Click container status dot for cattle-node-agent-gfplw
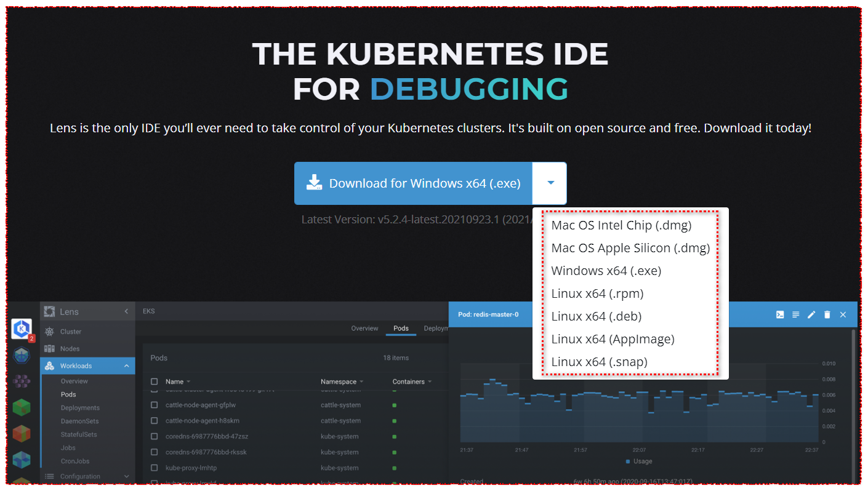Image resolution: width=868 pixels, height=491 pixels. pos(394,405)
